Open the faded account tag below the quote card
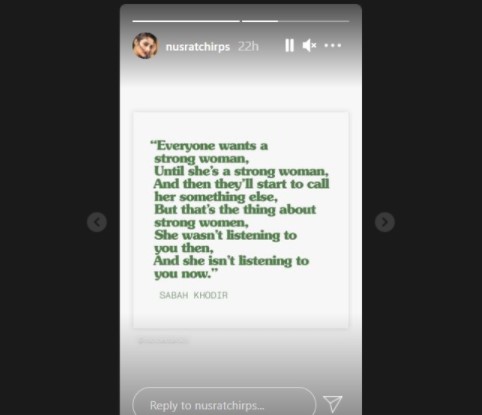This screenshot has width=482, height=415. (163, 341)
